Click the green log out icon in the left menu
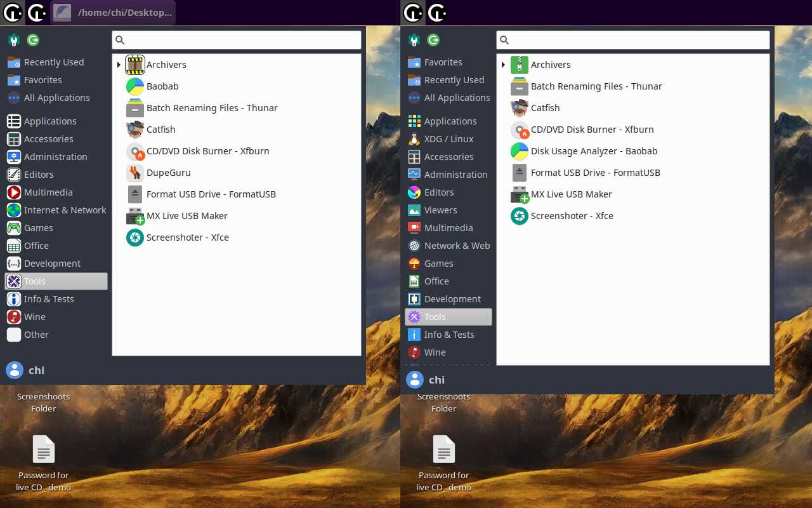This screenshot has width=812, height=508. (33, 40)
